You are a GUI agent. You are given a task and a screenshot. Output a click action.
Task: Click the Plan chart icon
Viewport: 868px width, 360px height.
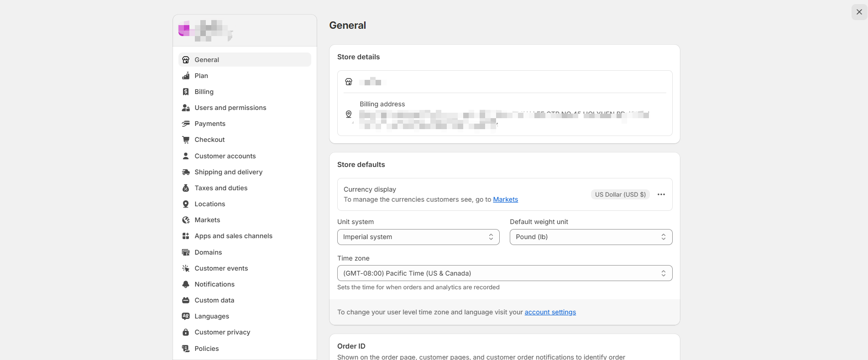(x=186, y=76)
